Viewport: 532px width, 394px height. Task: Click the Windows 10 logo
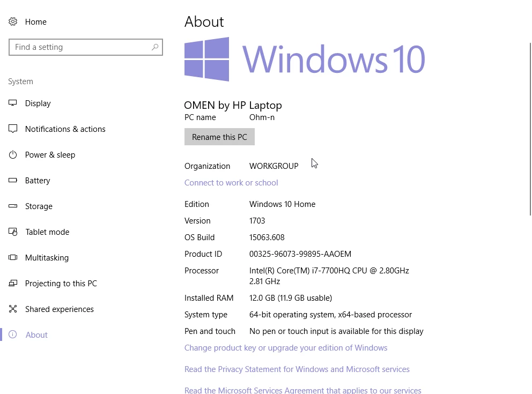(x=305, y=60)
